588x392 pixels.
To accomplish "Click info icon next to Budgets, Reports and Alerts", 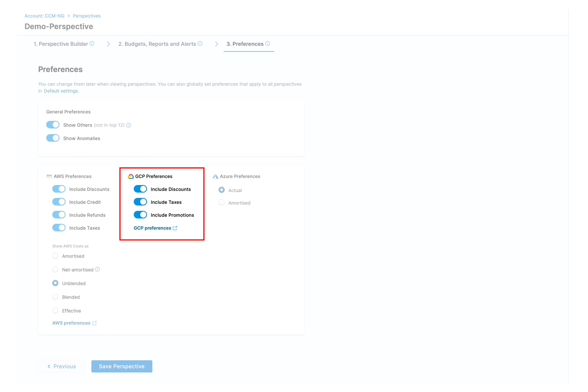I will tap(200, 44).
